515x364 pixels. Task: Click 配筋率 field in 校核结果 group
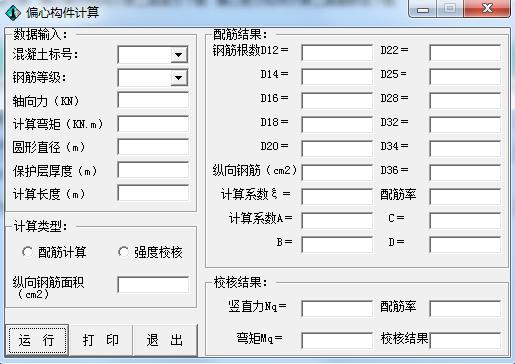coord(465,309)
